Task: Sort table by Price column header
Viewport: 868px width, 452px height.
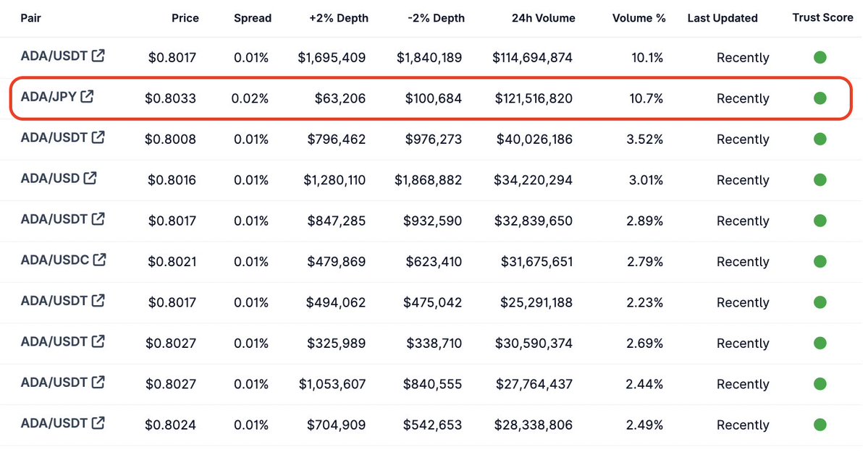Action: click(x=185, y=17)
